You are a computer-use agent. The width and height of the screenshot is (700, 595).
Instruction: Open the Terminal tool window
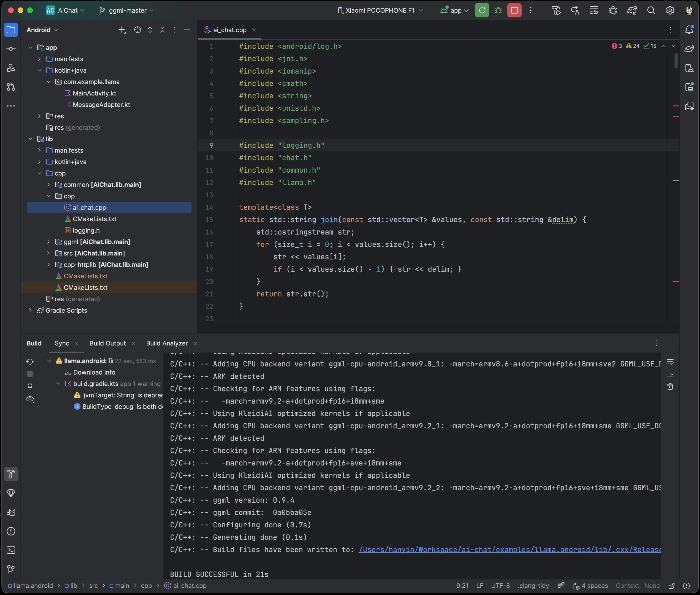tap(11, 550)
